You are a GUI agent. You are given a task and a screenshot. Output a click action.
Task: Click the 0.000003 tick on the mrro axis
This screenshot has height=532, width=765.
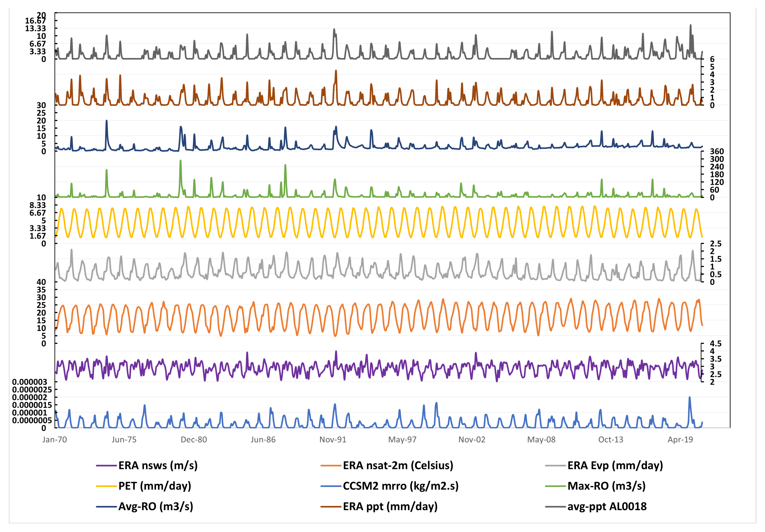pos(30,382)
